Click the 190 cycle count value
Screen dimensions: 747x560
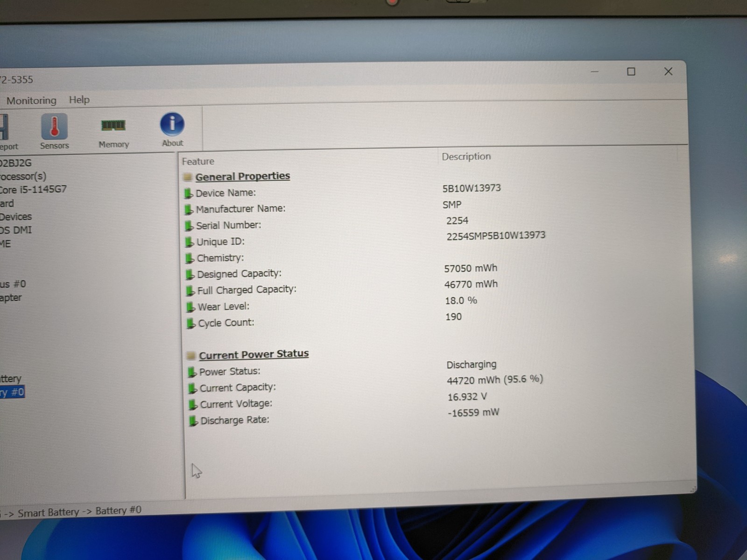(x=453, y=317)
